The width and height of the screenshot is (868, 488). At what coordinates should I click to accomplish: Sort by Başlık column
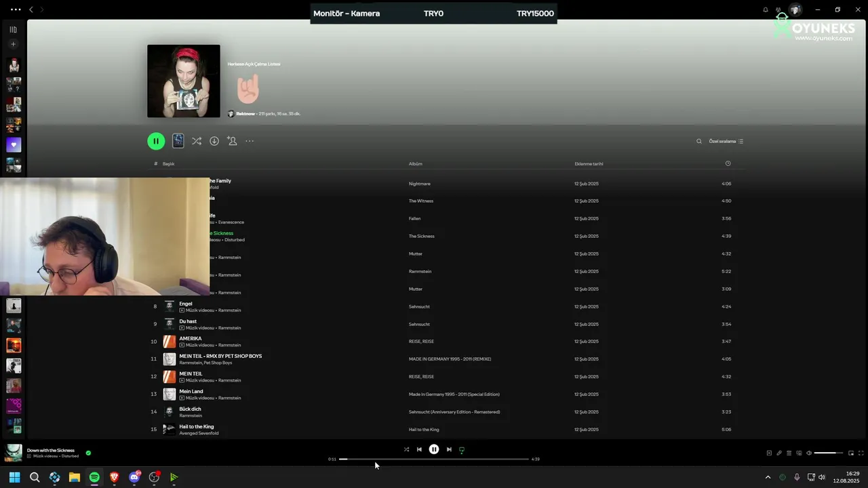pos(168,163)
